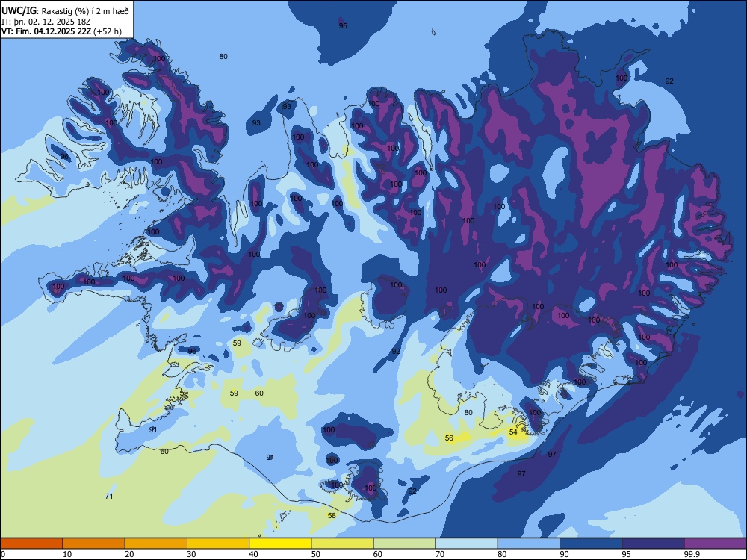Click the init time line 'IT: þri. 02. 12. 2025 18Z'

(46, 22)
